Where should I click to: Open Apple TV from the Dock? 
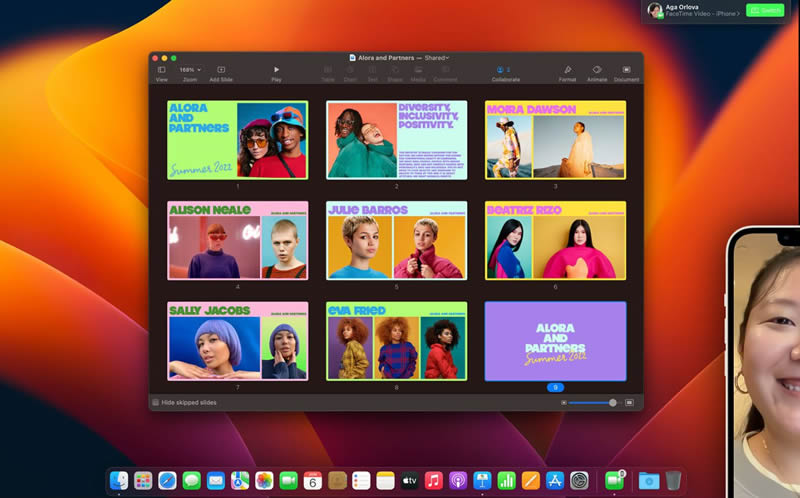pos(410,481)
